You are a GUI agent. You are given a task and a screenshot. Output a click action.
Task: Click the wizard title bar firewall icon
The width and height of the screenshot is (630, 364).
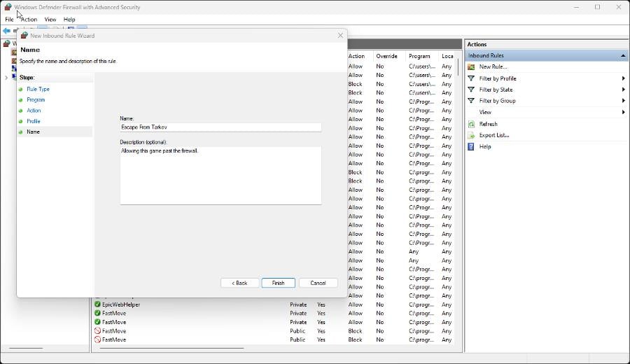point(24,36)
